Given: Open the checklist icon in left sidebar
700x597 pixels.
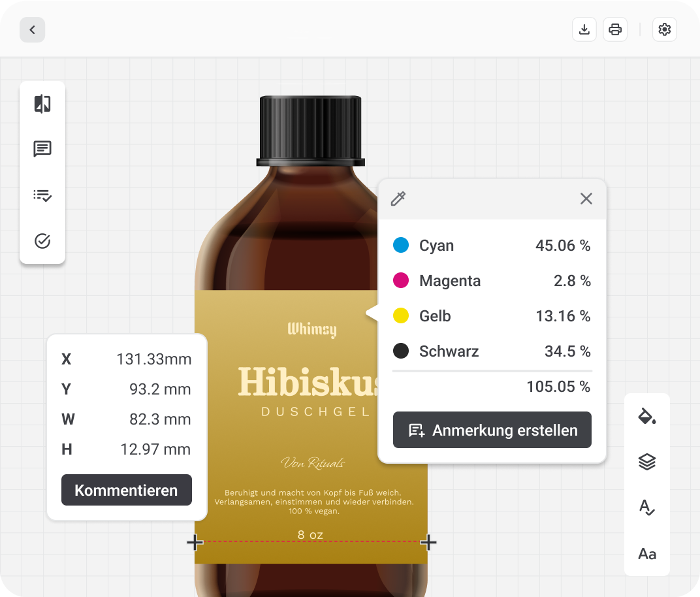Looking at the screenshot, I should click(42, 195).
